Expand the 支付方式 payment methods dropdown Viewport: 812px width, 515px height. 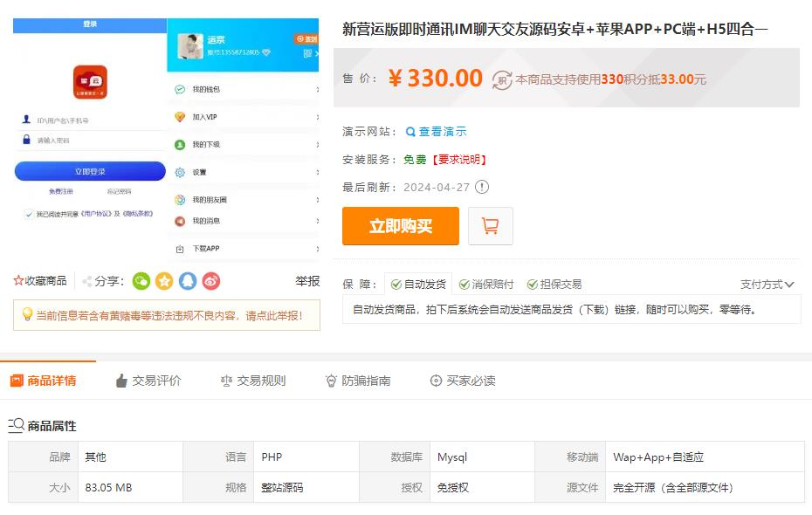point(767,285)
